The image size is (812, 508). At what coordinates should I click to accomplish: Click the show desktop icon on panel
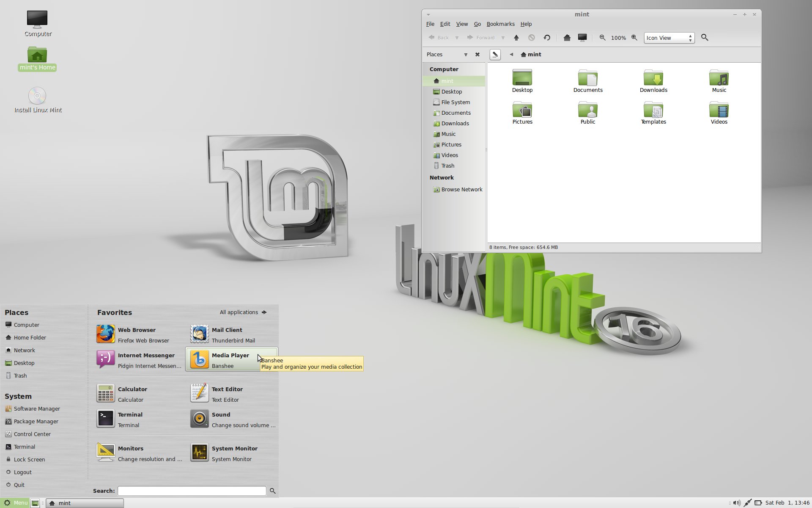[x=36, y=503]
